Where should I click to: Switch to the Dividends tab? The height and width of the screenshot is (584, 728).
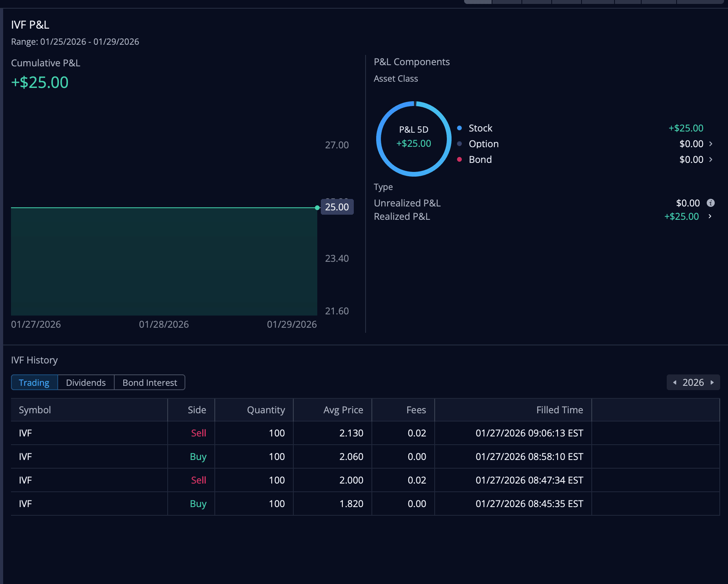click(x=86, y=383)
